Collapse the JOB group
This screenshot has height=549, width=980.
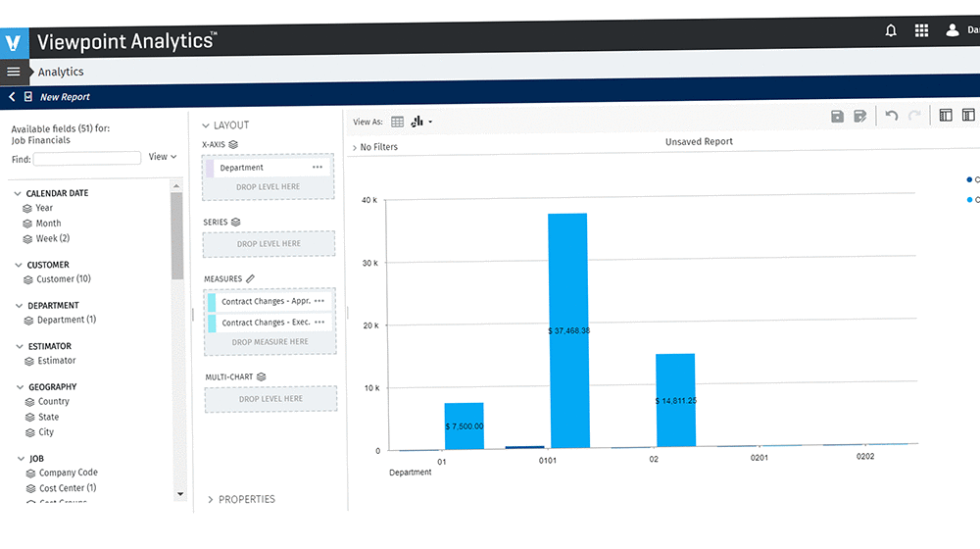tap(22, 459)
